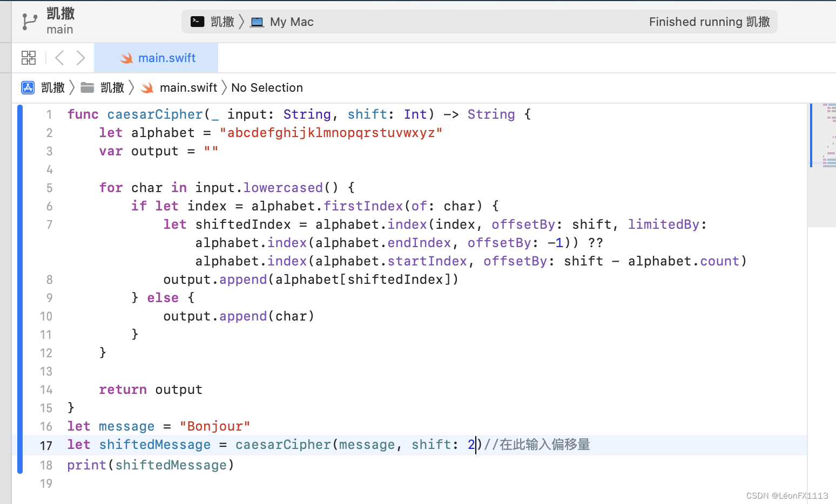Click the Swift bird icon beside main.swift breadcrumb
Screen dimensions: 836x504
[x=147, y=87]
